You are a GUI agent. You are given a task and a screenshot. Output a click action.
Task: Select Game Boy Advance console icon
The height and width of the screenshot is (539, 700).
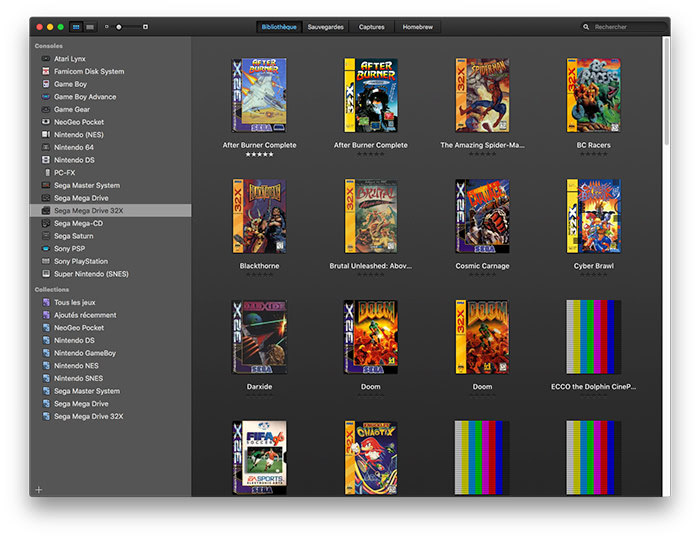46,96
